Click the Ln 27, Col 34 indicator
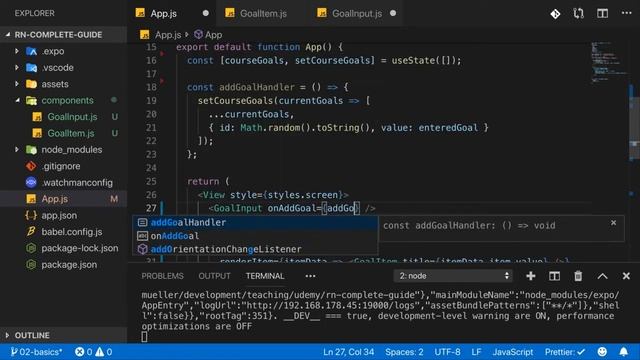 coord(349,351)
